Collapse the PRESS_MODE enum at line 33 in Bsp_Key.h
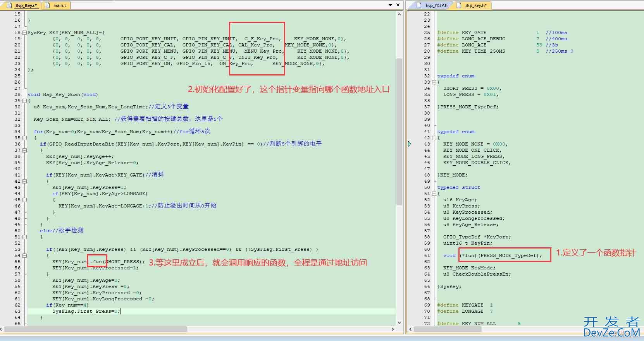 pos(434,82)
